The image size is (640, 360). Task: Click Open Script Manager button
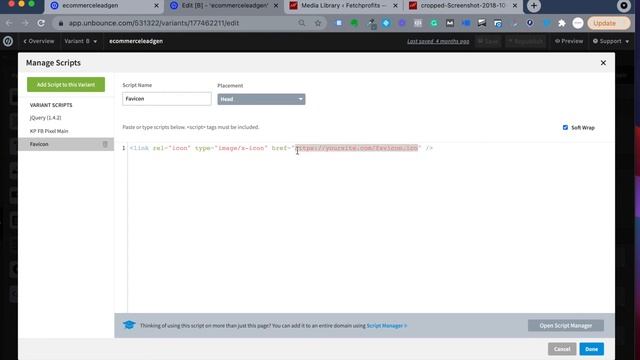click(566, 325)
